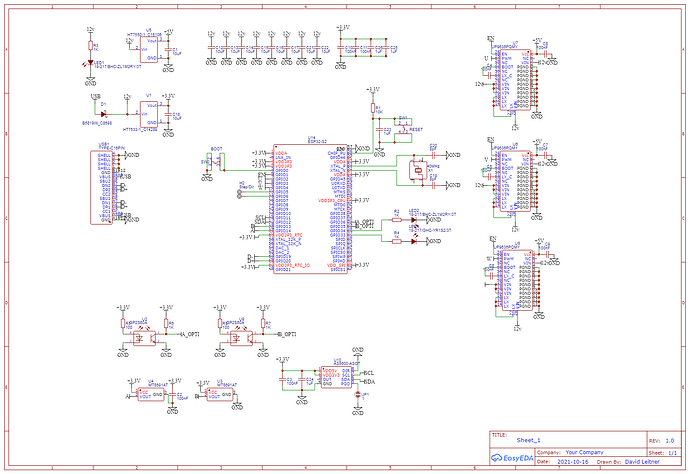Image resolution: width=690 pixels, height=474 pixels.
Task: Select the LED symbol after resistor R4
Action: (x=414, y=241)
